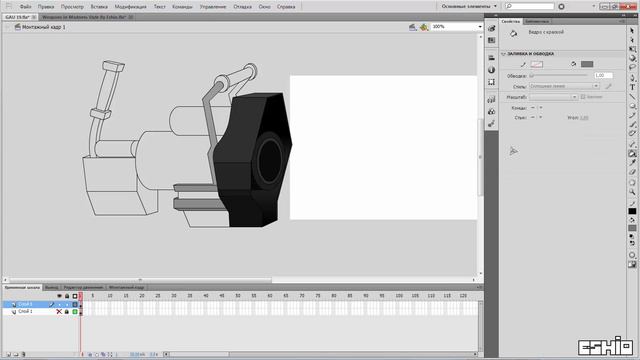Open the Основные элементы workspace dropdown
The image size is (640, 360).
469,7
